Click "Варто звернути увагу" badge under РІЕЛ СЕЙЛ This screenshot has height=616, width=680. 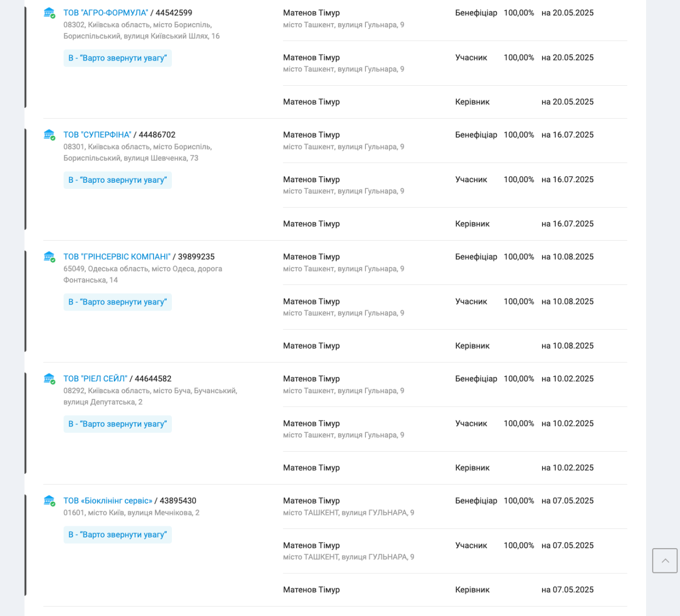118,424
